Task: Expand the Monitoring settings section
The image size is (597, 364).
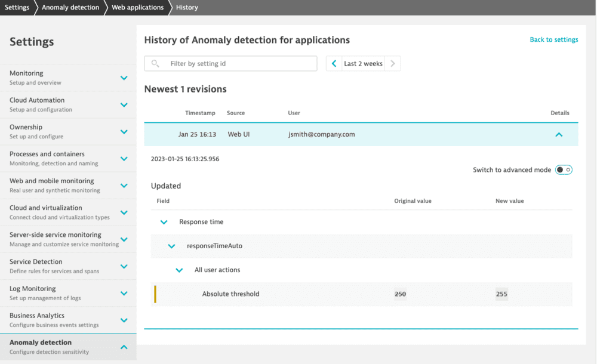Action: coord(124,77)
